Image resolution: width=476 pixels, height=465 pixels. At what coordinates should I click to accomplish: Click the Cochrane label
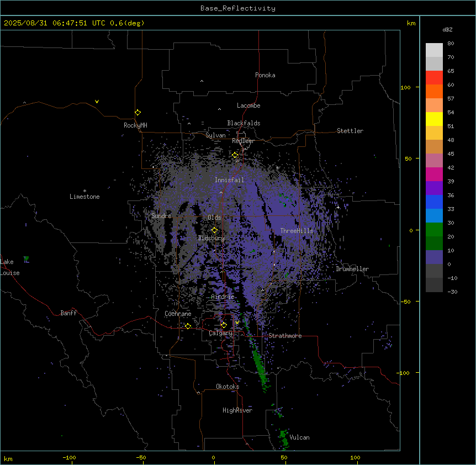[178, 314]
